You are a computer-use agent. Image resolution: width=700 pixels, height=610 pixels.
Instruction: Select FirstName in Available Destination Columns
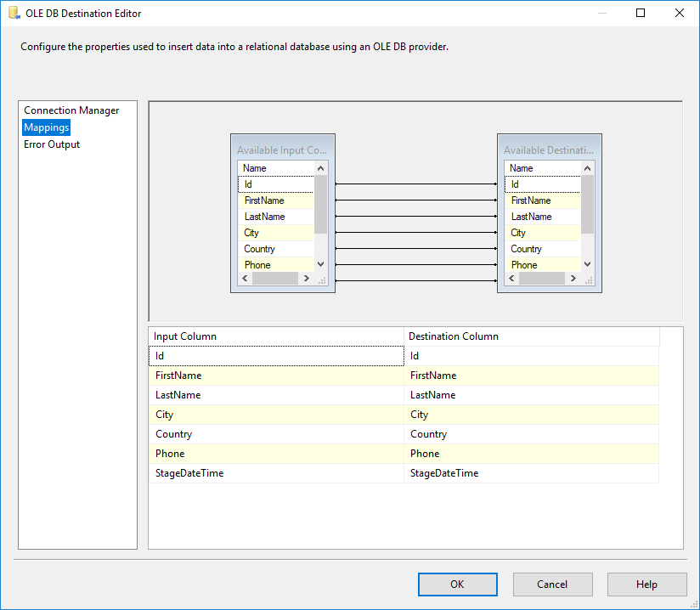[x=543, y=201]
